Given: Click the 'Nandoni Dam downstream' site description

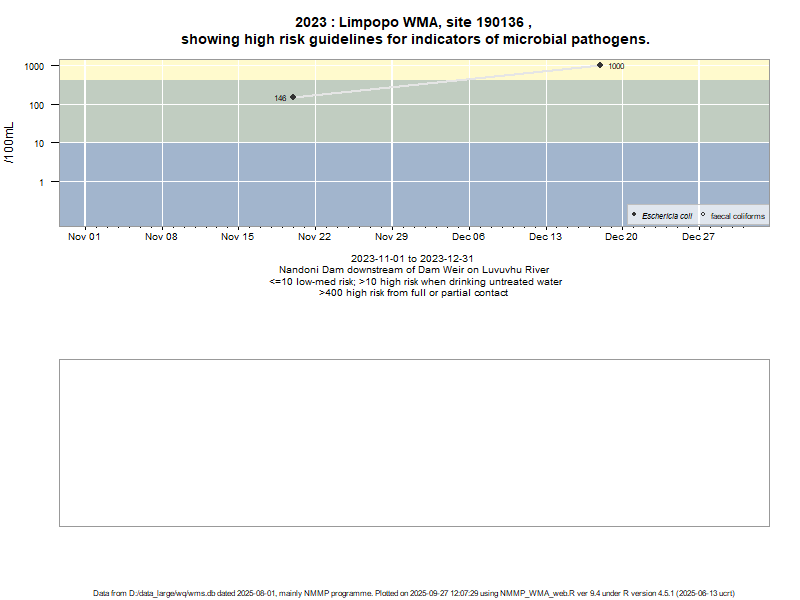Looking at the screenshot, I should click(414, 270).
